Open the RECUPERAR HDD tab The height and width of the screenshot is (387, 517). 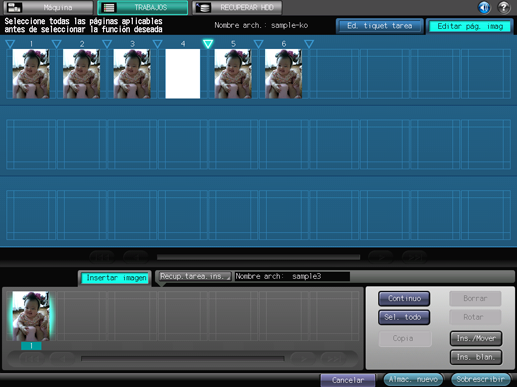coord(237,7)
